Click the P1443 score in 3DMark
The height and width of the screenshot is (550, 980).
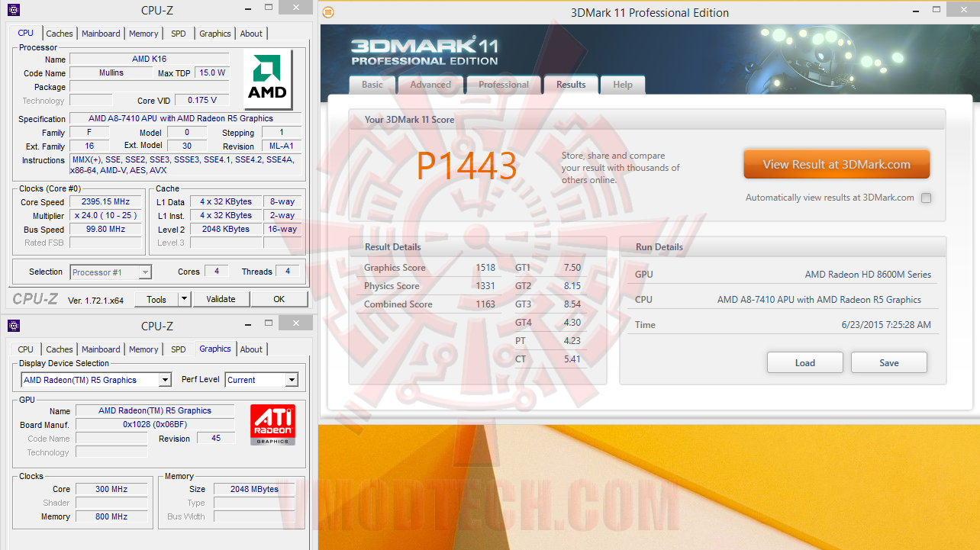[x=467, y=166]
